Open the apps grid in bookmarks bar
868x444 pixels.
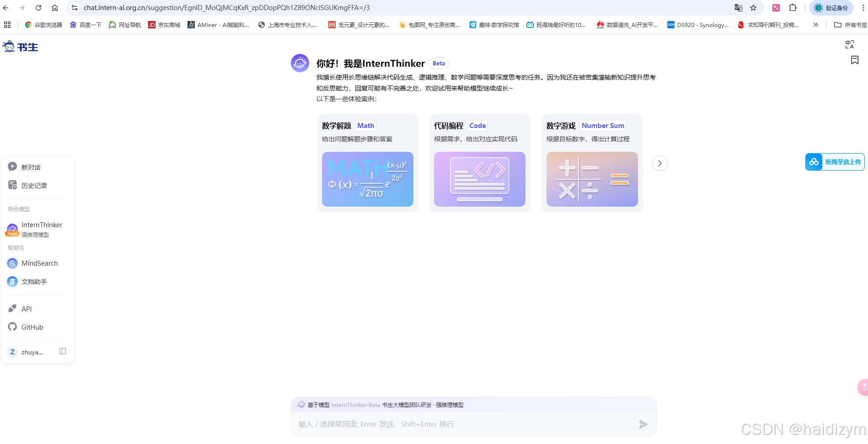click(x=7, y=25)
